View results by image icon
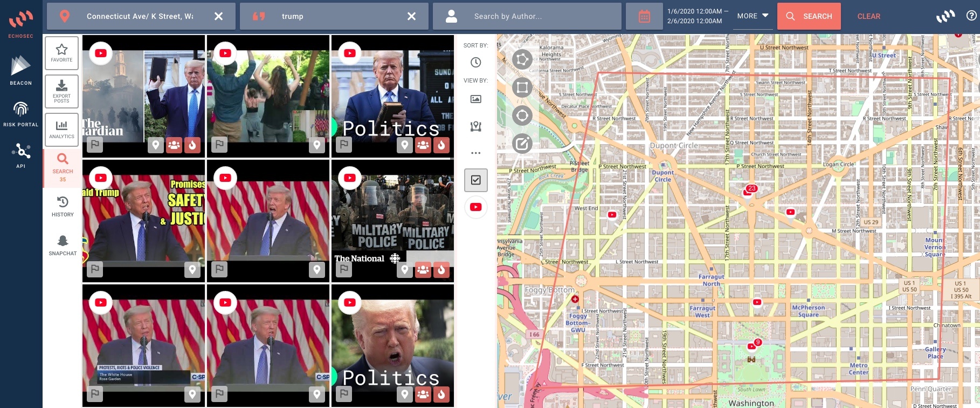Image resolution: width=980 pixels, height=408 pixels. pos(476,99)
